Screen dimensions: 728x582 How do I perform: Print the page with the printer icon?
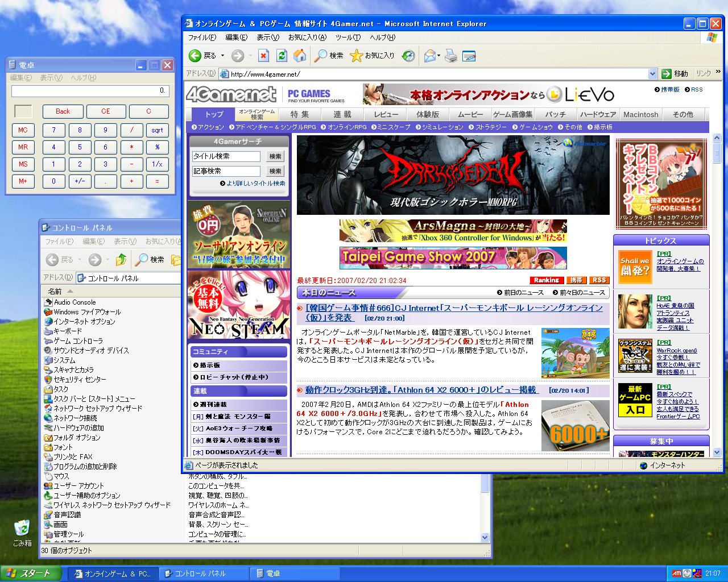pyautogui.click(x=451, y=56)
